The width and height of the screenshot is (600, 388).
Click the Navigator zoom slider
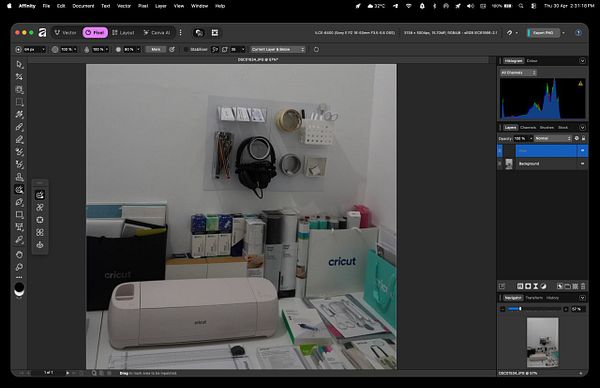(535, 309)
